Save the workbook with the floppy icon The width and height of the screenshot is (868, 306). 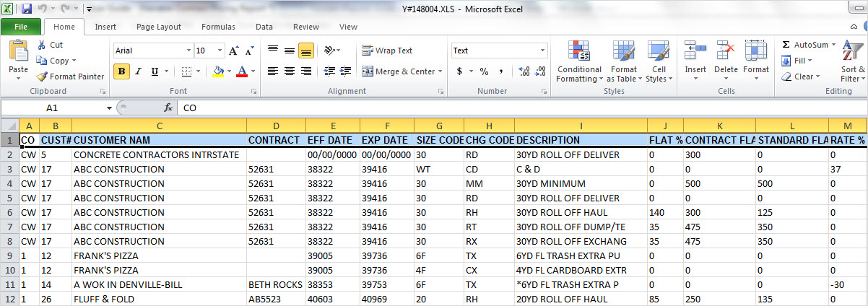pyautogui.click(x=27, y=9)
